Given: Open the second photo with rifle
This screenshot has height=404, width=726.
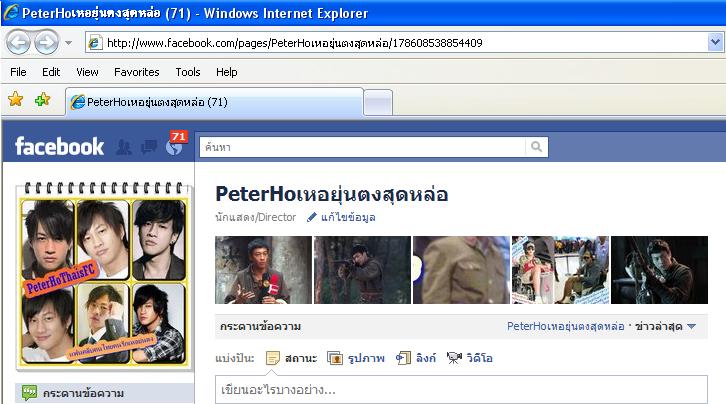Looking at the screenshot, I should click(363, 270).
